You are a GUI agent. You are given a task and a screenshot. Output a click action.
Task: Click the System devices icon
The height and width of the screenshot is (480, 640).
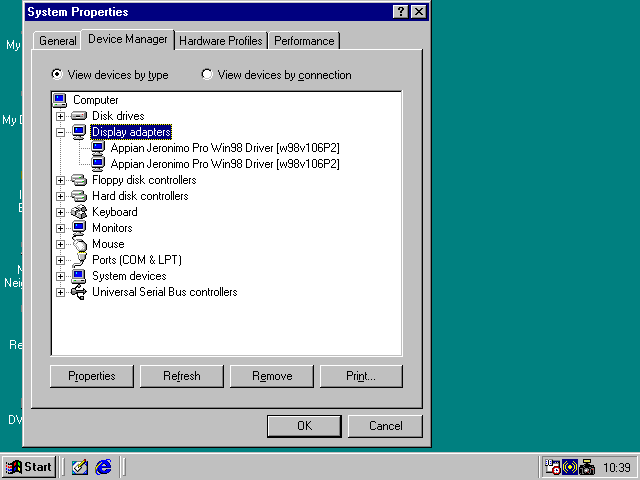pyautogui.click(x=79, y=276)
